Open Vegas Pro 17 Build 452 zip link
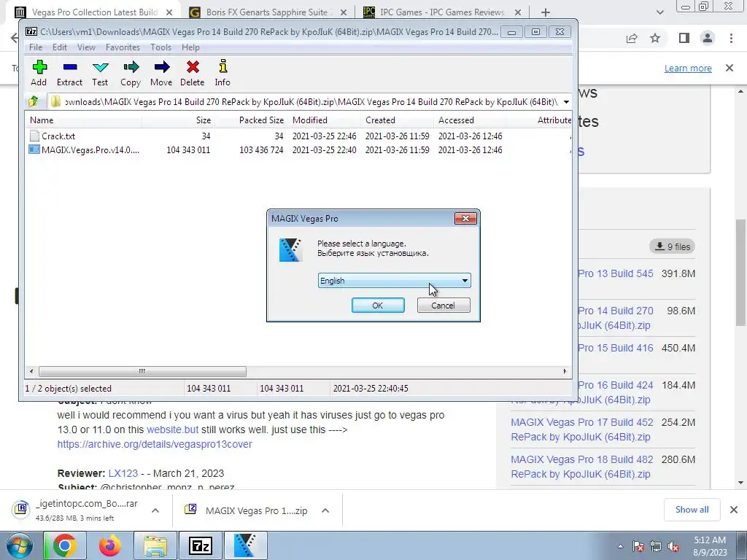The height and width of the screenshot is (560, 747). click(x=582, y=429)
